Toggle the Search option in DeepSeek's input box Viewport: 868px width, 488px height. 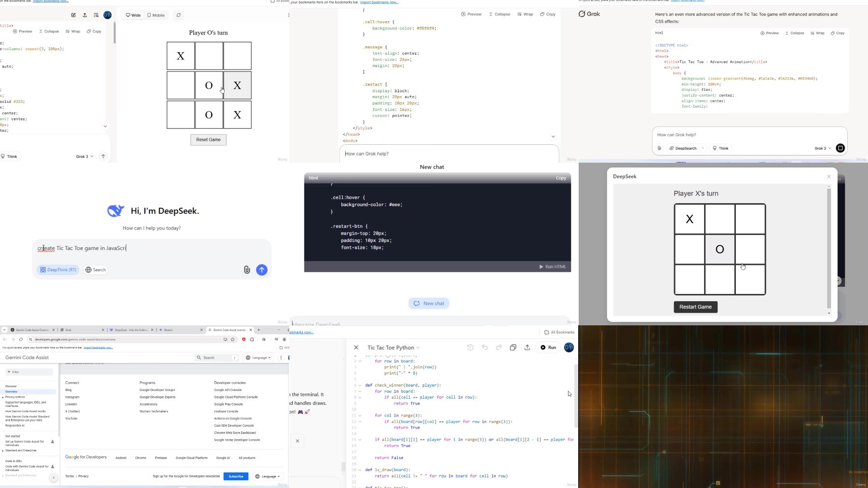[x=95, y=270]
